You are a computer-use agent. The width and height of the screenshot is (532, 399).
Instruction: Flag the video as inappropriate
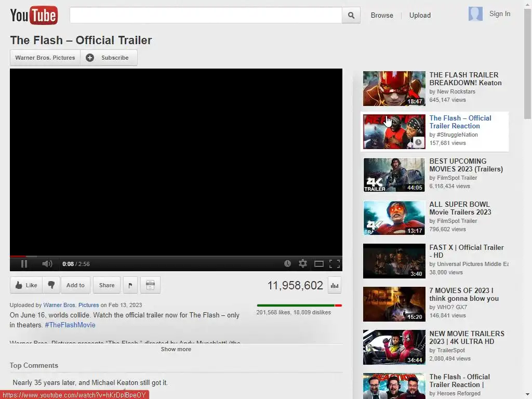click(130, 285)
